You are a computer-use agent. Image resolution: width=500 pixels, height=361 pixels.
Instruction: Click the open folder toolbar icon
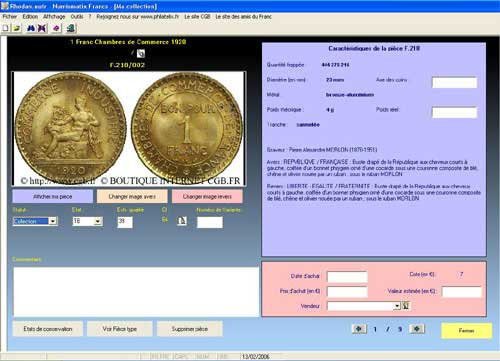pyautogui.click(x=17, y=28)
